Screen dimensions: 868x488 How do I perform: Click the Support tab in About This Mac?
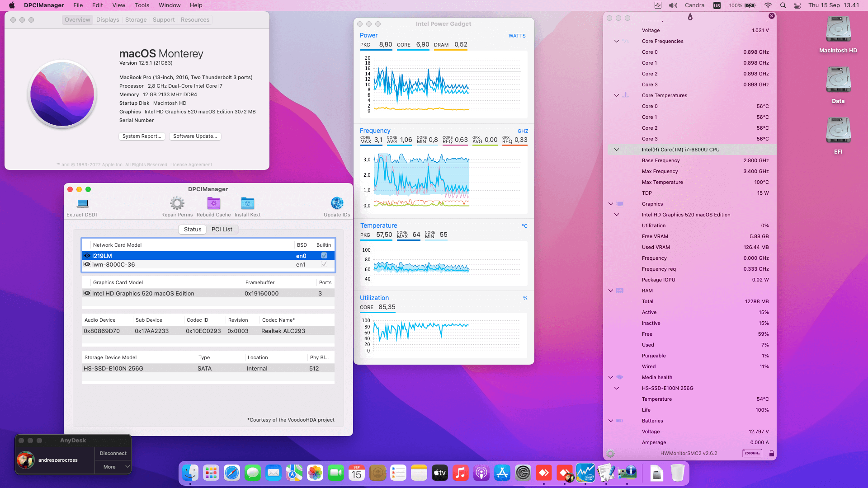(x=164, y=20)
